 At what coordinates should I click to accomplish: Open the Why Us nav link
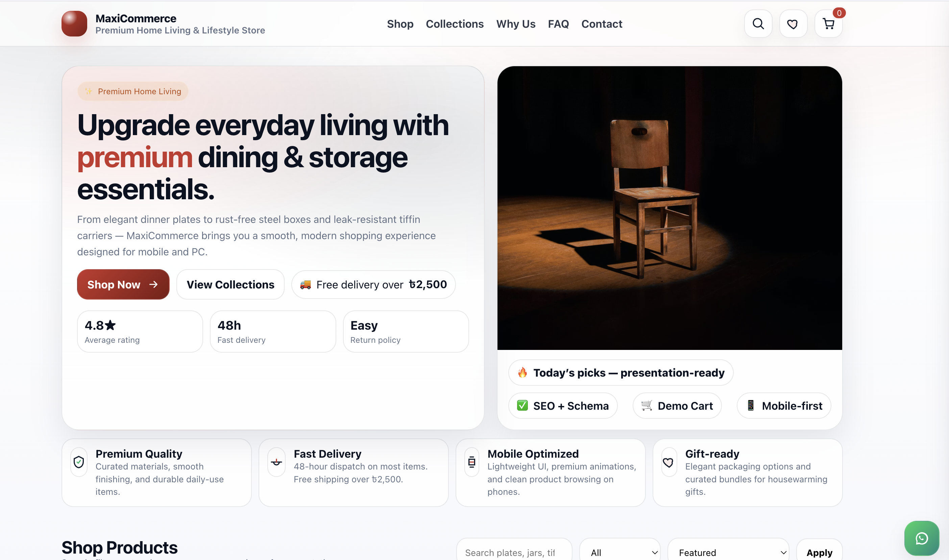(x=516, y=24)
